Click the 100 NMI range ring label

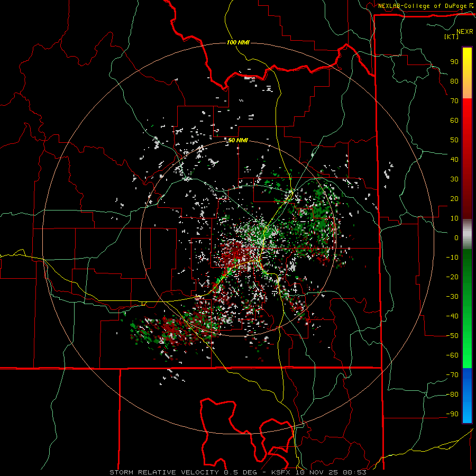click(x=238, y=42)
